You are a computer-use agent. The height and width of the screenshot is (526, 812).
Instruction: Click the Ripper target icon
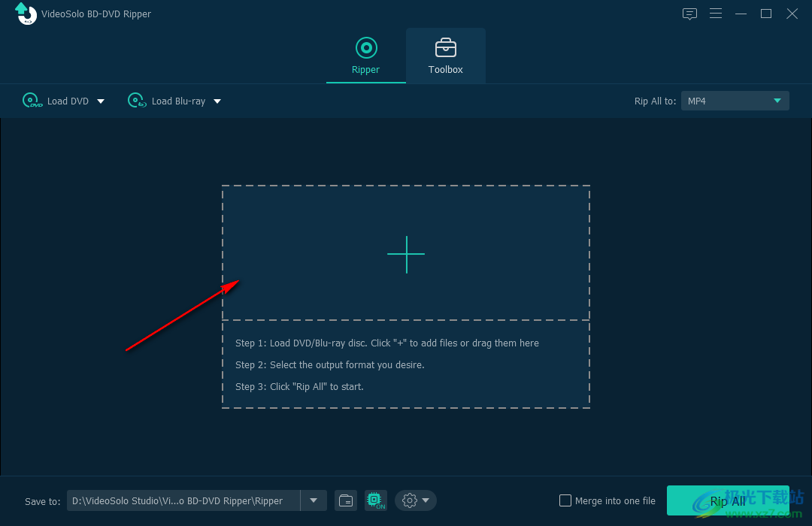tap(366, 48)
